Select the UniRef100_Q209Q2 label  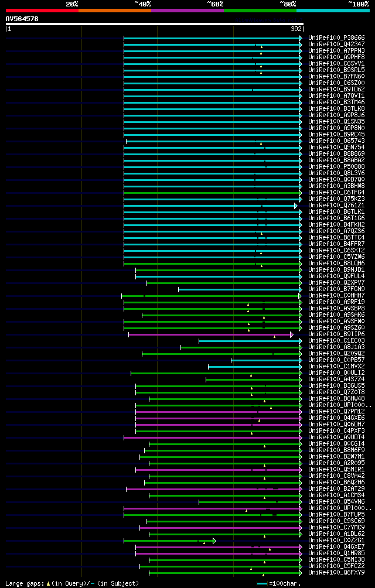336,353
